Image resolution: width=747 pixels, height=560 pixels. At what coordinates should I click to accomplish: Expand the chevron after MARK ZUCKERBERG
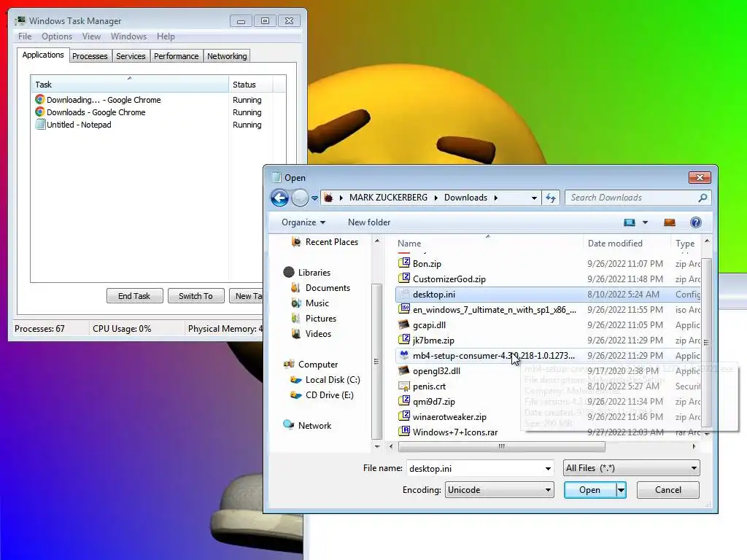[x=436, y=198]
